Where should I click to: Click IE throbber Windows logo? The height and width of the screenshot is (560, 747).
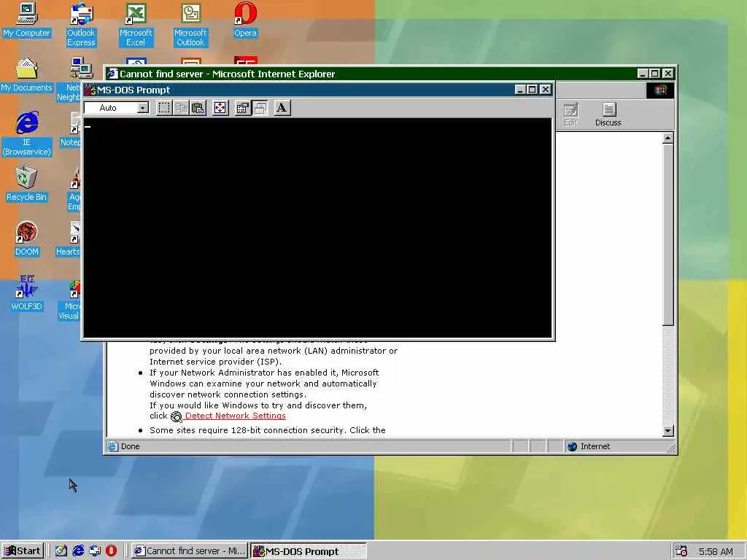tap(659, 90)
